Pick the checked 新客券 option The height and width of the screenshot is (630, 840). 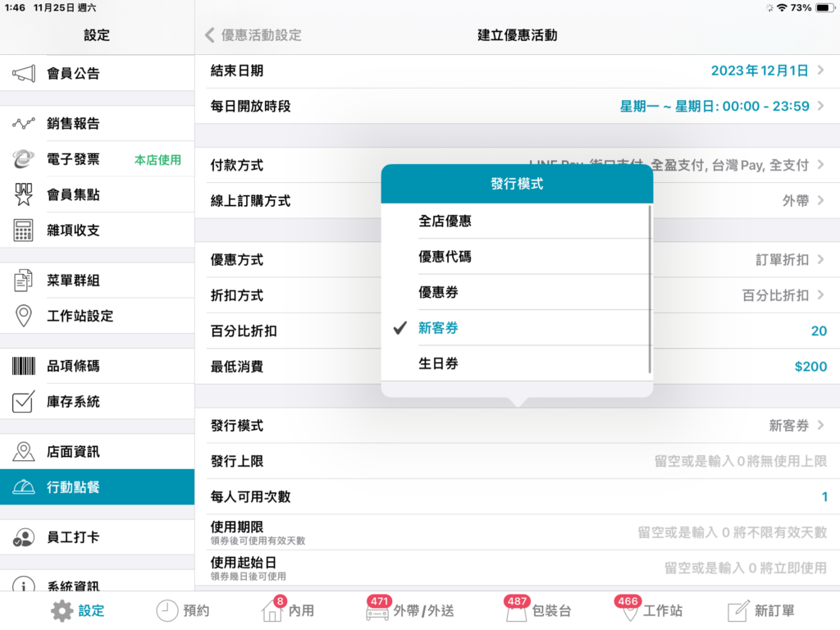click(517, 328)
